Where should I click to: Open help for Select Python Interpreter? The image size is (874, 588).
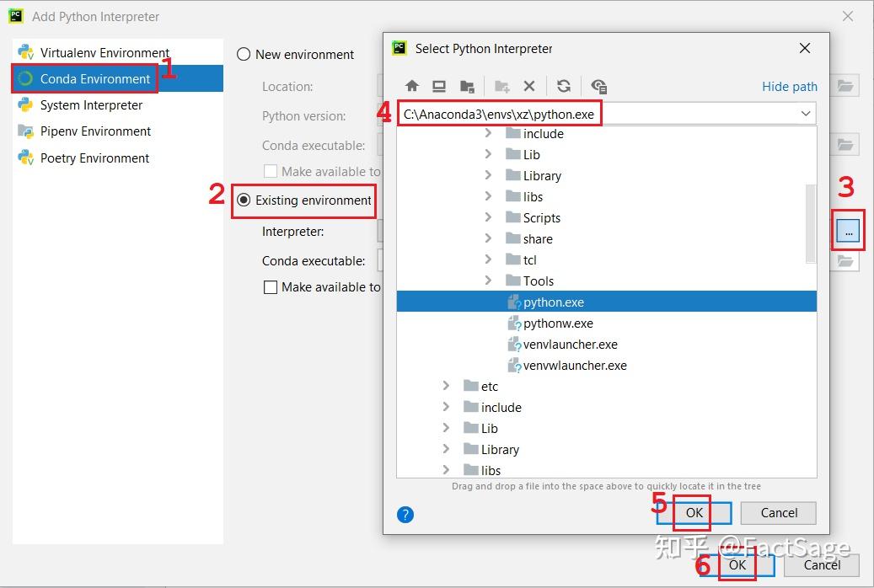click(x=405, y=515)
